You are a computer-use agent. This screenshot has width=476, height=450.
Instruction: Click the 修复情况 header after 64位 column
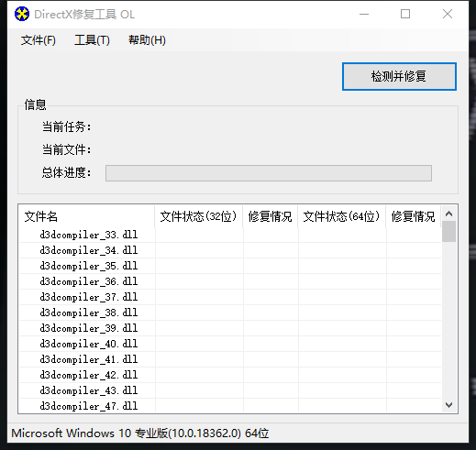tap(414, 216)
